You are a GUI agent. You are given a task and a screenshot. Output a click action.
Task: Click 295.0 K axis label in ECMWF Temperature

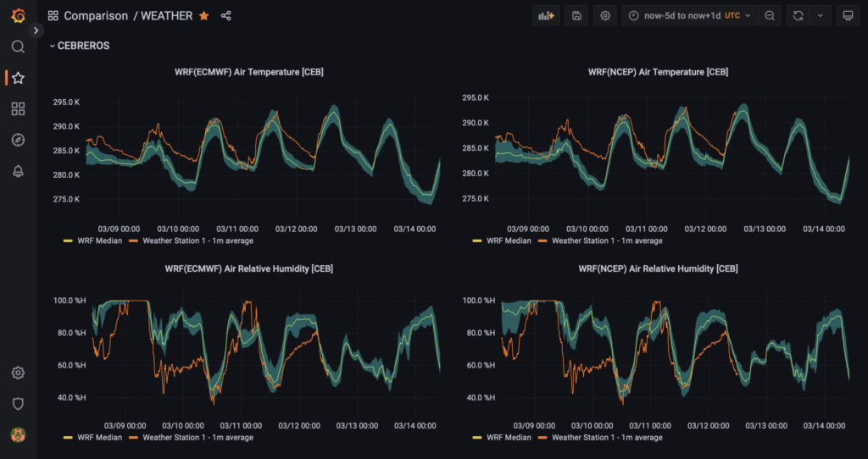pos(66,102)
